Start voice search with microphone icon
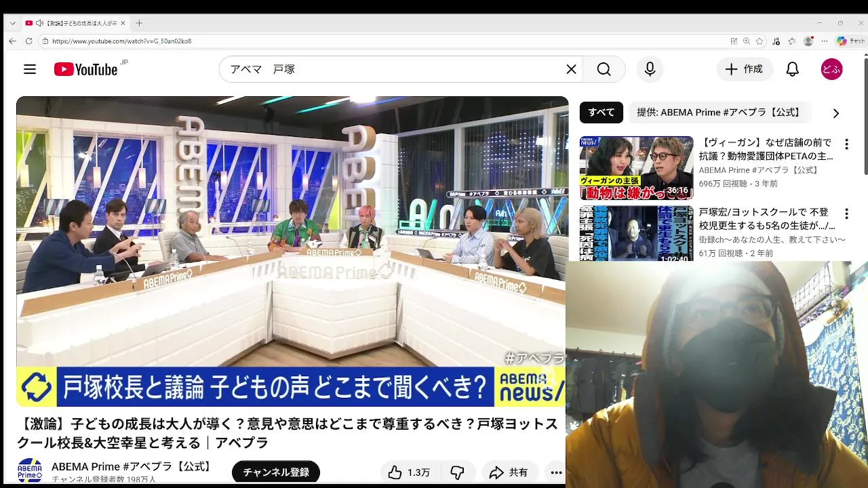868x488 pixels. (x=650, y=69)
